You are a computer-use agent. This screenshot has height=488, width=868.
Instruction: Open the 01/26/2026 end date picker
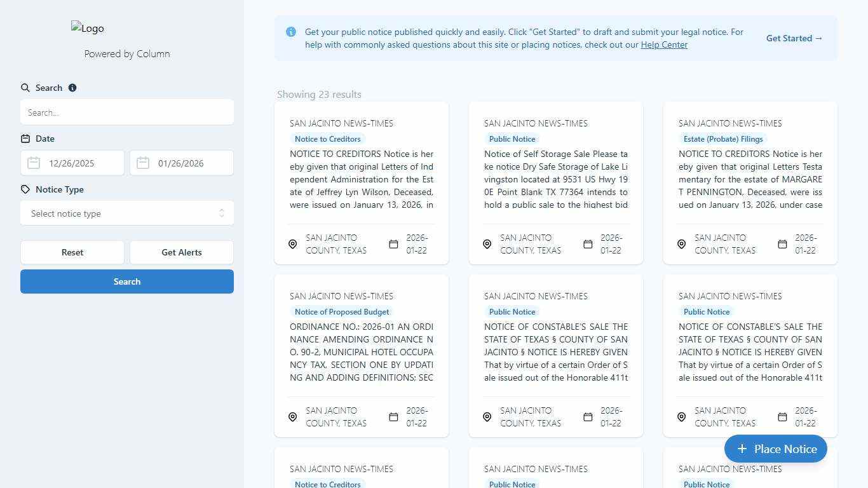tap(189, 163)
